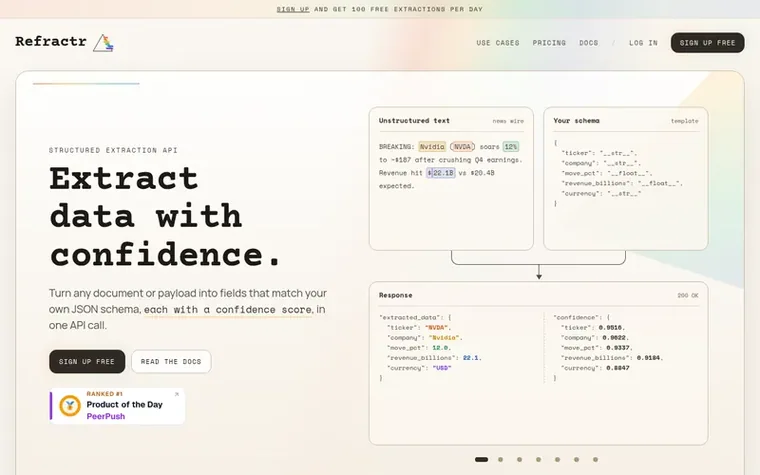This screenshot has width=760, height=475.
Task: Select the fifth carousel dot
Action: point(557,459)
